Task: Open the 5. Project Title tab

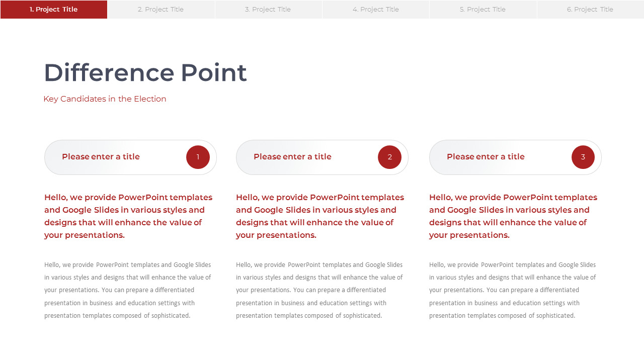Action: tap(483, 10)
